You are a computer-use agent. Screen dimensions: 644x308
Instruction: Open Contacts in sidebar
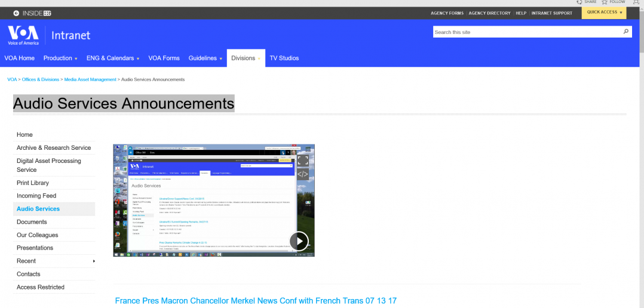tap(54, 274)
